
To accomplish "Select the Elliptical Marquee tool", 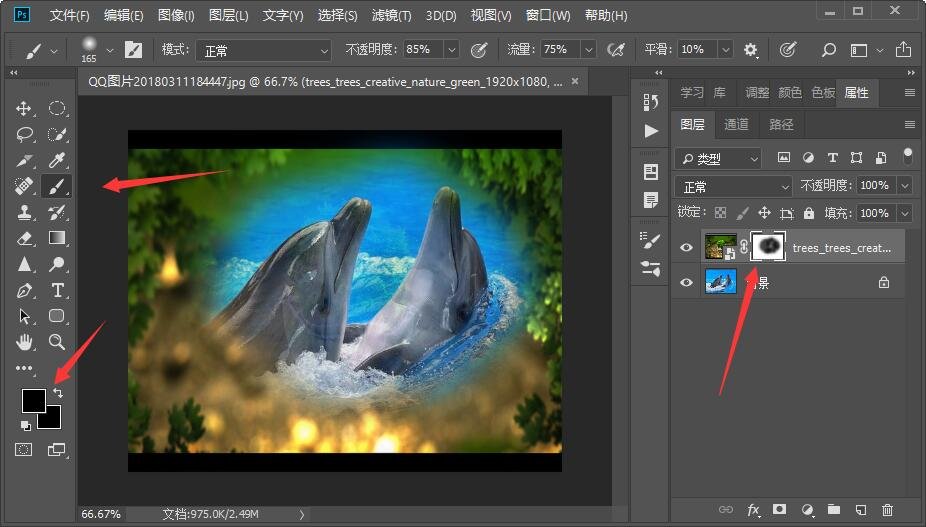I will click(x=57, y=109).
